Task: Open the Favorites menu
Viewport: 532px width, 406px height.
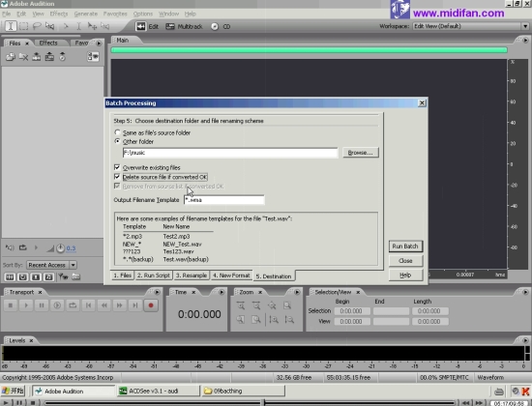Action: coord(115,14)
